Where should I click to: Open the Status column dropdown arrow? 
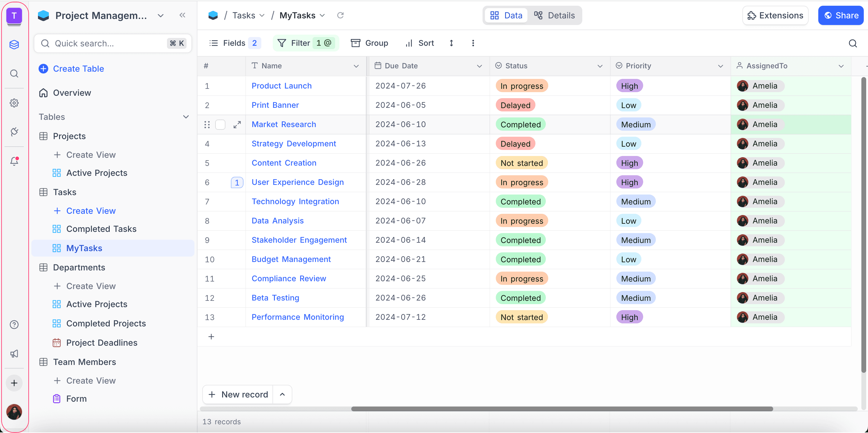point(600,66)
